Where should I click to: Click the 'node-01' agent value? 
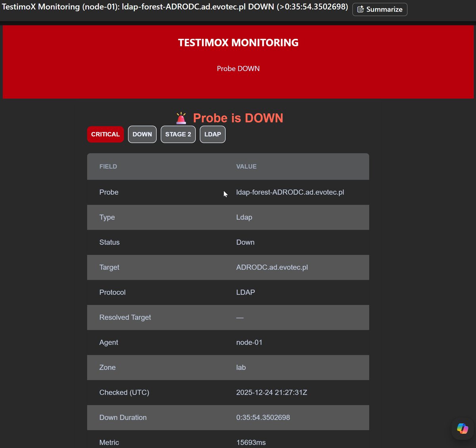click(x=249, y=343)
